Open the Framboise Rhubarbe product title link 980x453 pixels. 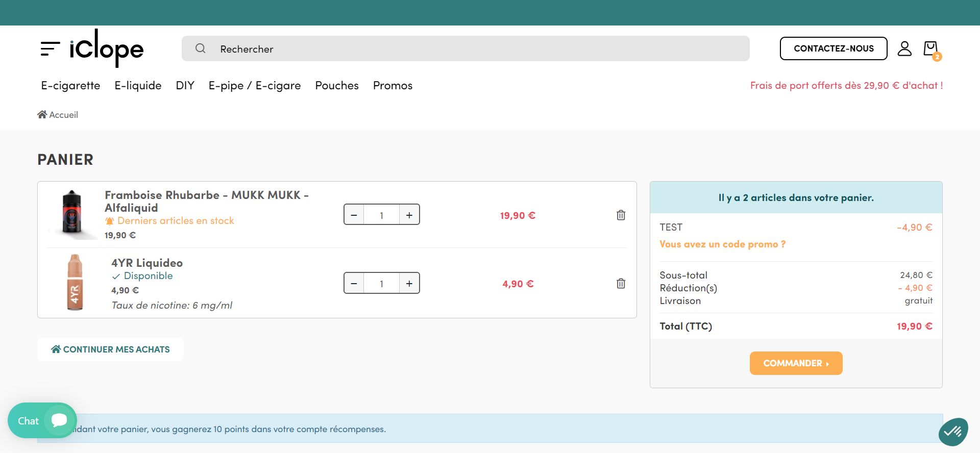(207, 201)
